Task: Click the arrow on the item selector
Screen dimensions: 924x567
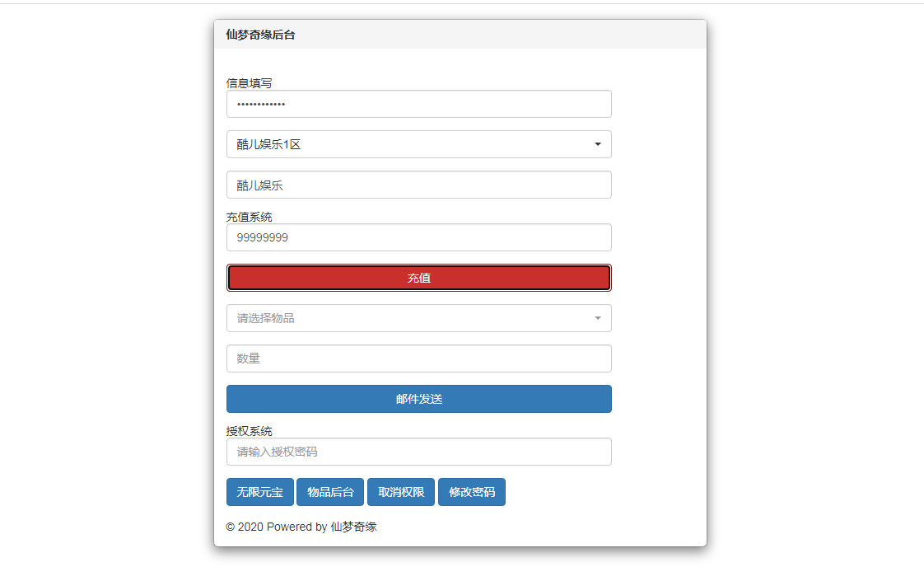Action: pyautogui.click(x=597, y=318)
